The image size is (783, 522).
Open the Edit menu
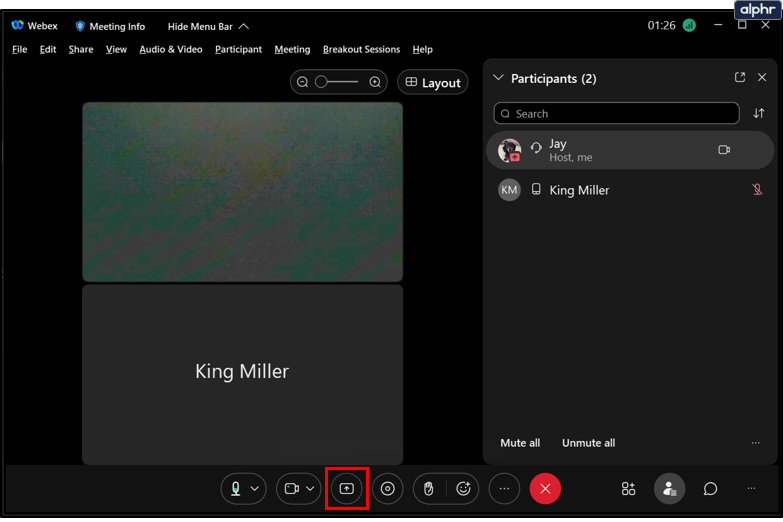(x=48, y=49)
